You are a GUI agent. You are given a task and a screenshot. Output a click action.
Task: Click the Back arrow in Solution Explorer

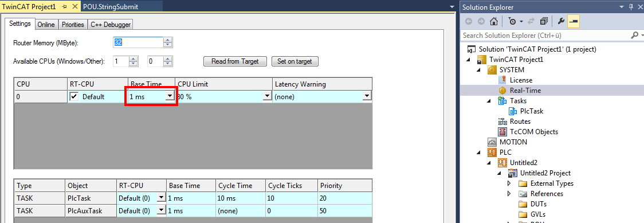click(469, 21)
